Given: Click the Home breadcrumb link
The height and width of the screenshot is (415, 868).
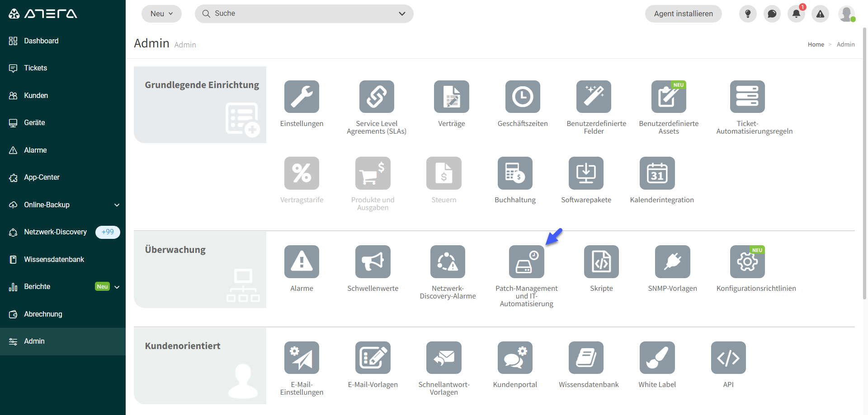Looking at the screenshot, I should pyautogui.click(x=816, y=44).
